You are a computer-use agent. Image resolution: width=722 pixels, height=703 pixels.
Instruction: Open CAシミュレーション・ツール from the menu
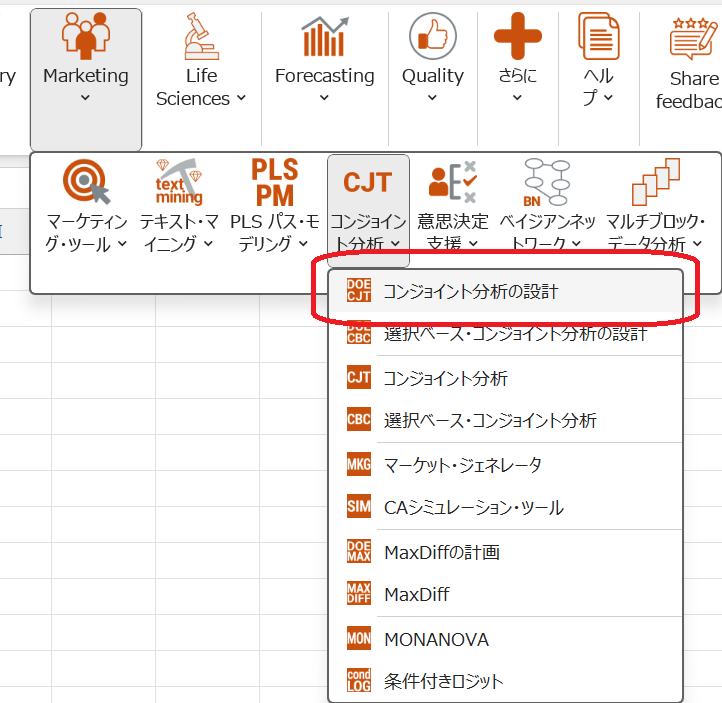coord(473,508)
